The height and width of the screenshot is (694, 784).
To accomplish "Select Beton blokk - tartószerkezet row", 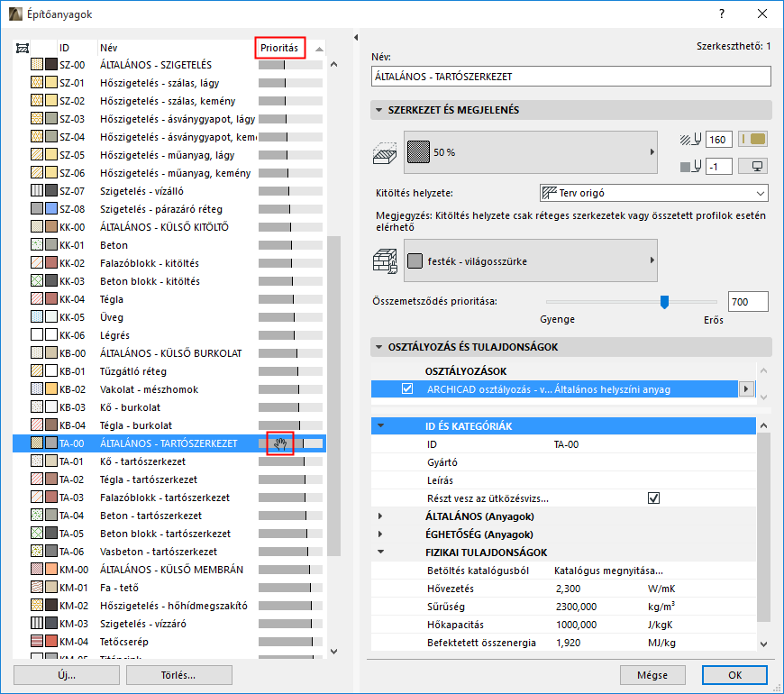I will (169, 534).
